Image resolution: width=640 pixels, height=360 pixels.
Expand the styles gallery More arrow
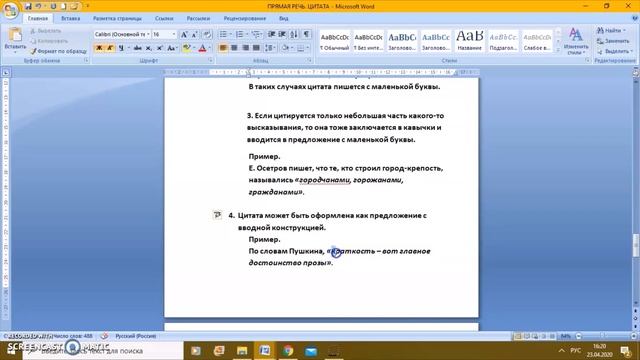[558, 49]
